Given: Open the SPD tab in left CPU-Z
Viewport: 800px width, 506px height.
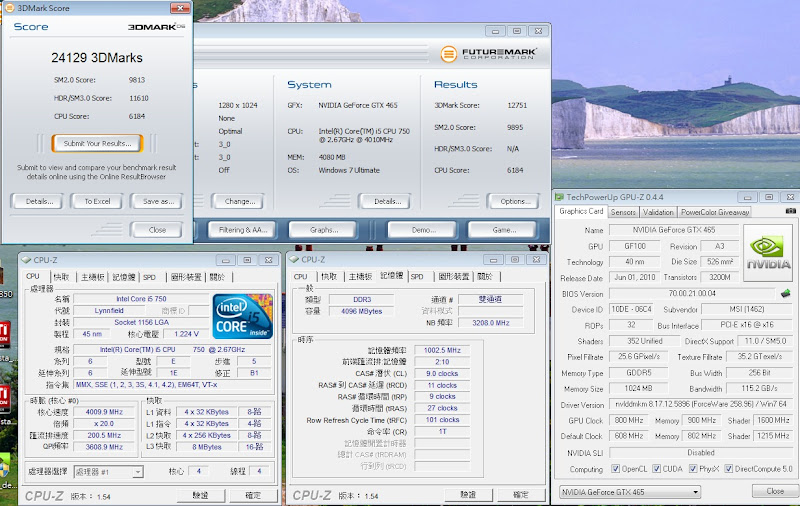Looking at the screenshot, I should coord(149,277).
